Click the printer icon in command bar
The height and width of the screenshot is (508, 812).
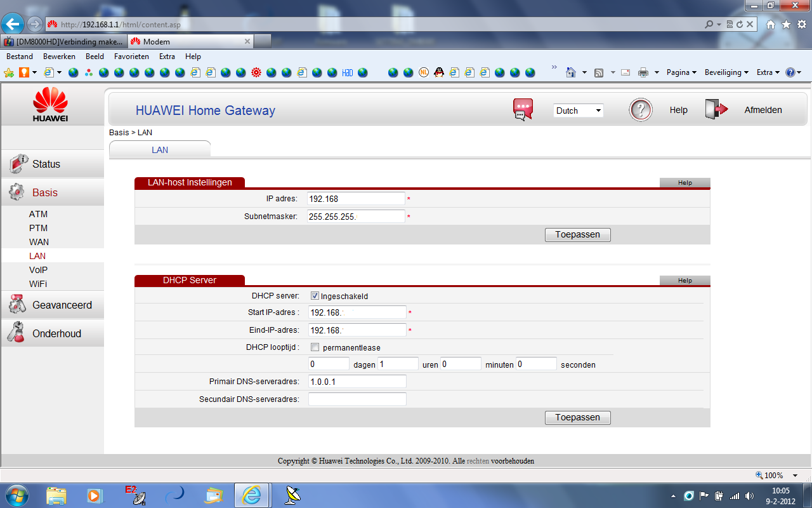coord(643,72)
